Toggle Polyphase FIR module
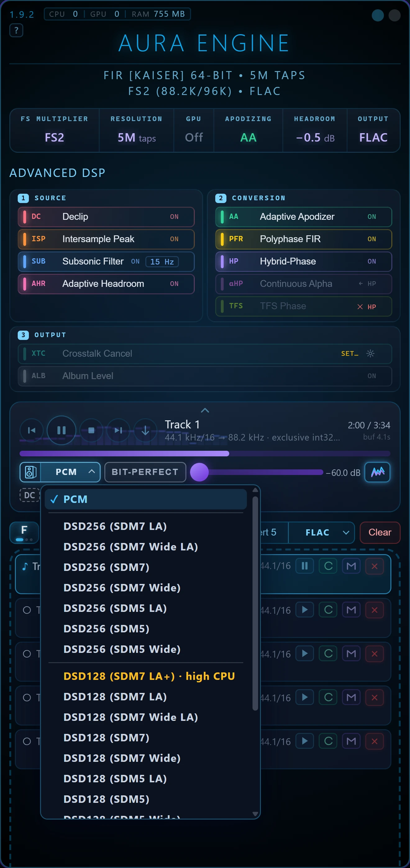The image size is (410, 868). coord(304,239)
